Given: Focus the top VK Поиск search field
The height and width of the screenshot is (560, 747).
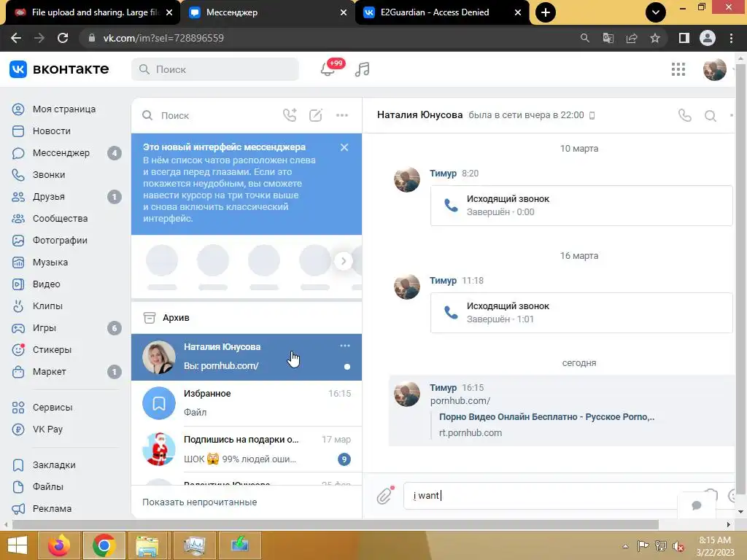Looking at the screenshot, I should pyautogui.click(x=215, y=69).
